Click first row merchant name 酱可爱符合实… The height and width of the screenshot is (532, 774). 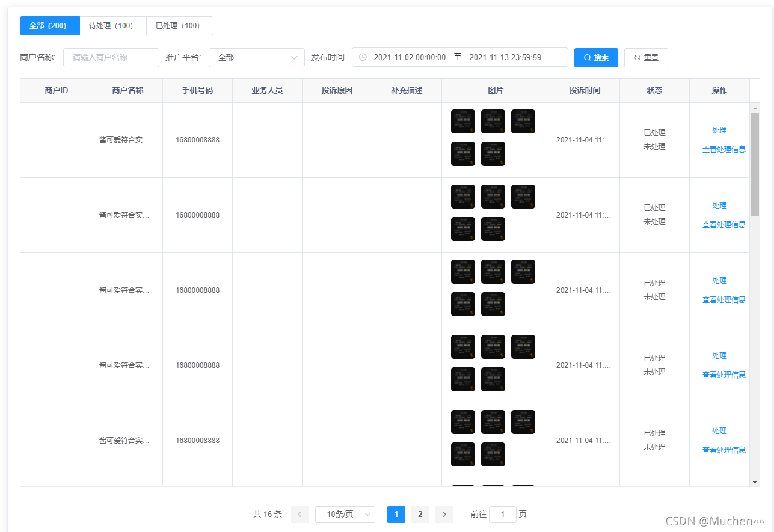(124, 140)
